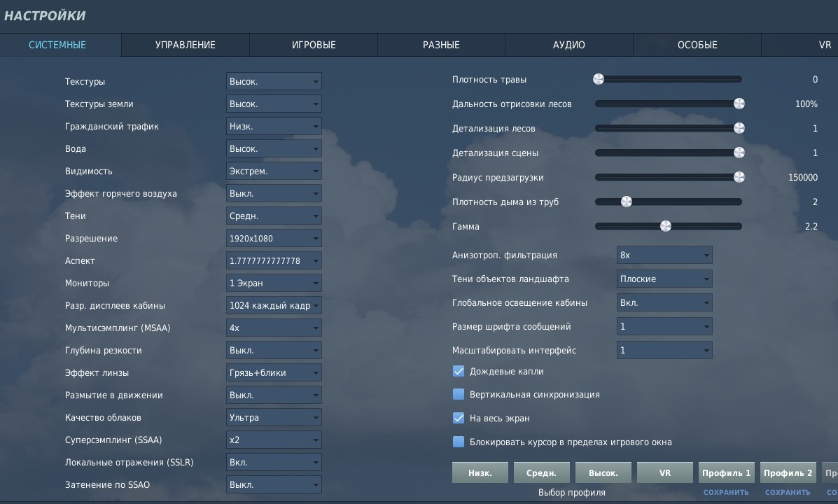Screen dimensions: 838x504
Task: Apply the Низк. graphics preset
Action: (480, 473)
